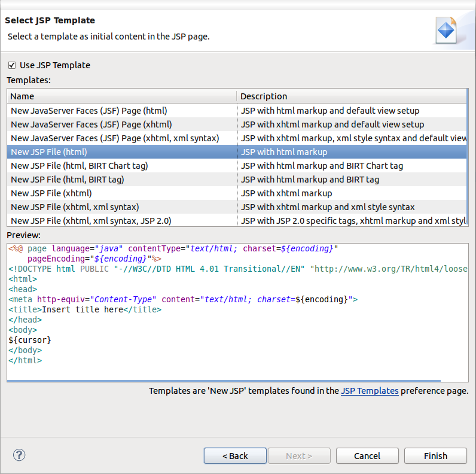Cancel the JSP template dialog
This screenshot has width=476, height=474.
tap(367, 456)
